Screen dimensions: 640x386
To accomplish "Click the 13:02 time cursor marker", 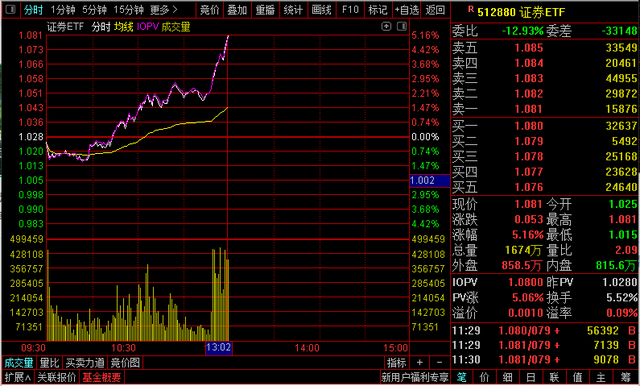I will tap(219, 348).
